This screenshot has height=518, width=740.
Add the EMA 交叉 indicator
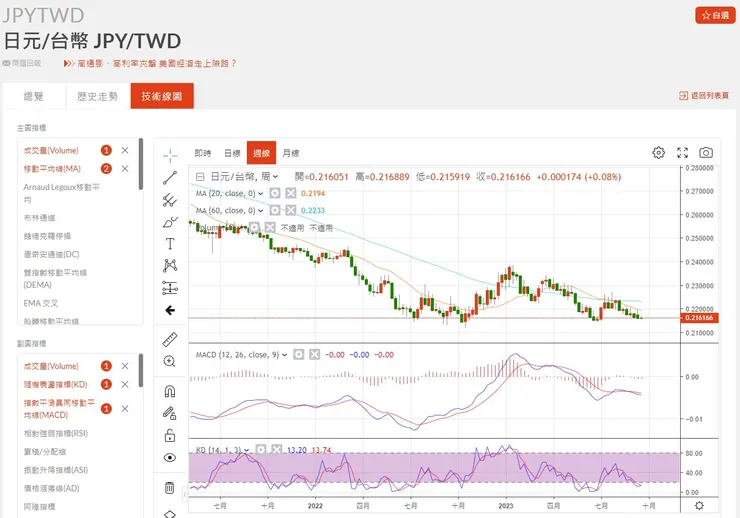click(41, 303)
